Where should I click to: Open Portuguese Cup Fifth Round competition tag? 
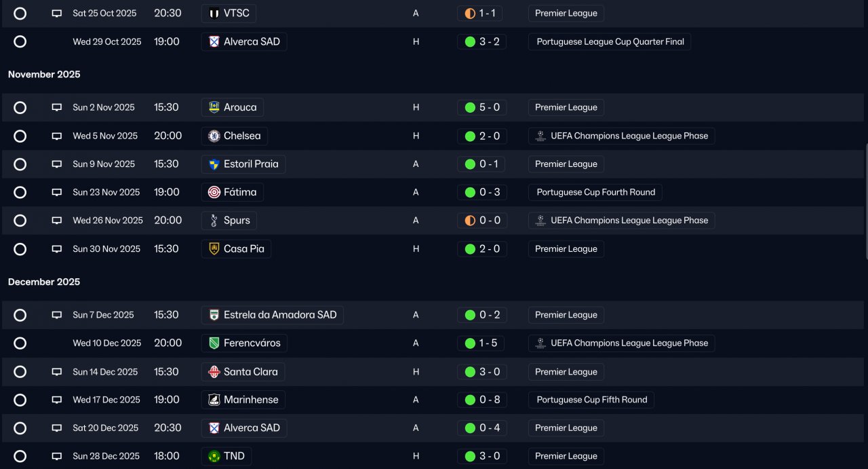[x=591, y=400]
